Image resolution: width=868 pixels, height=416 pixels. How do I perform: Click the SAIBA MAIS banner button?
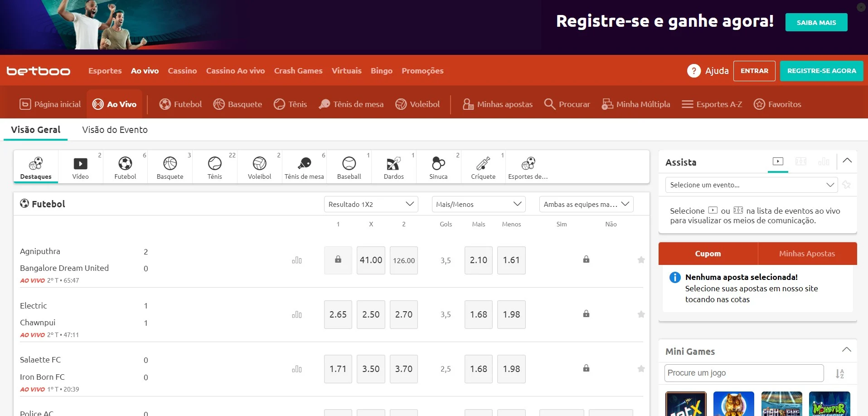coord(816,22)
